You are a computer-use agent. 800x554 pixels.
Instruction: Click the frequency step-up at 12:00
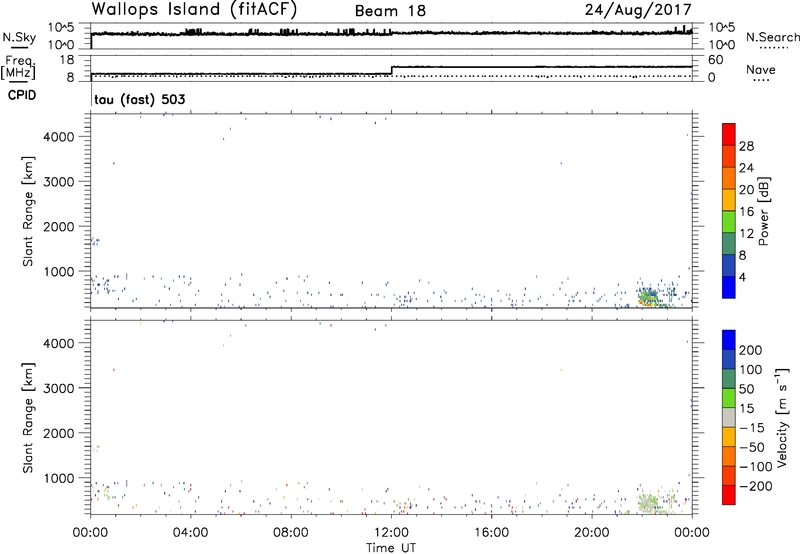(x=391, y=70)
